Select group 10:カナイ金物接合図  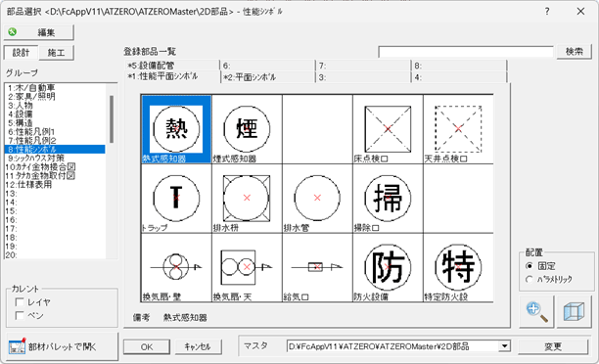click(55, 167)
